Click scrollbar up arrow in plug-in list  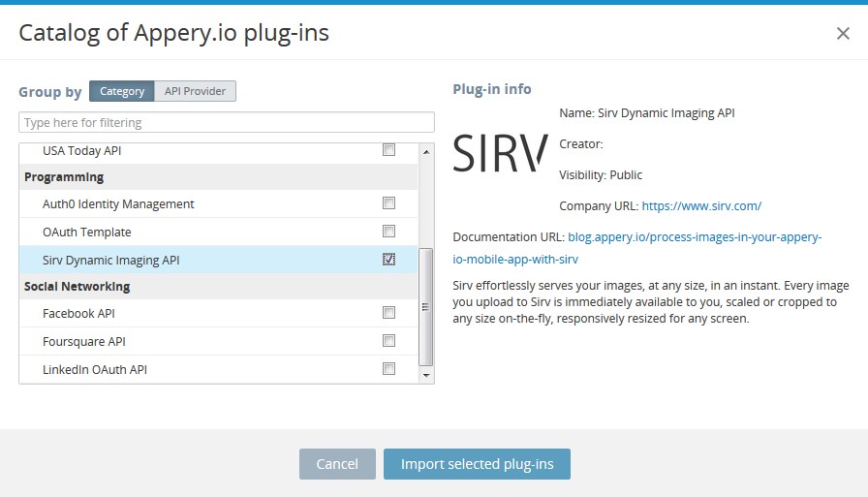[x=426, y=152]
